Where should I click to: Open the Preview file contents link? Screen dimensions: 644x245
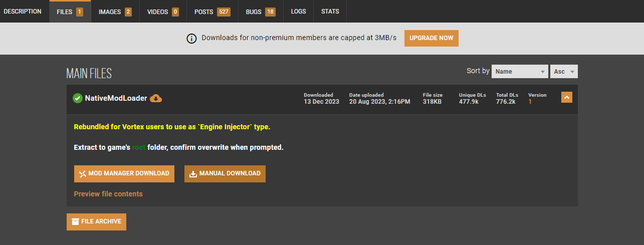(108, 194)
